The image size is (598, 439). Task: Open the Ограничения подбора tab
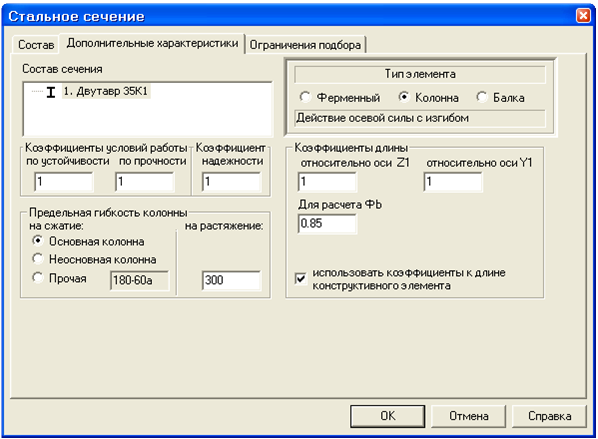point(305,45)
